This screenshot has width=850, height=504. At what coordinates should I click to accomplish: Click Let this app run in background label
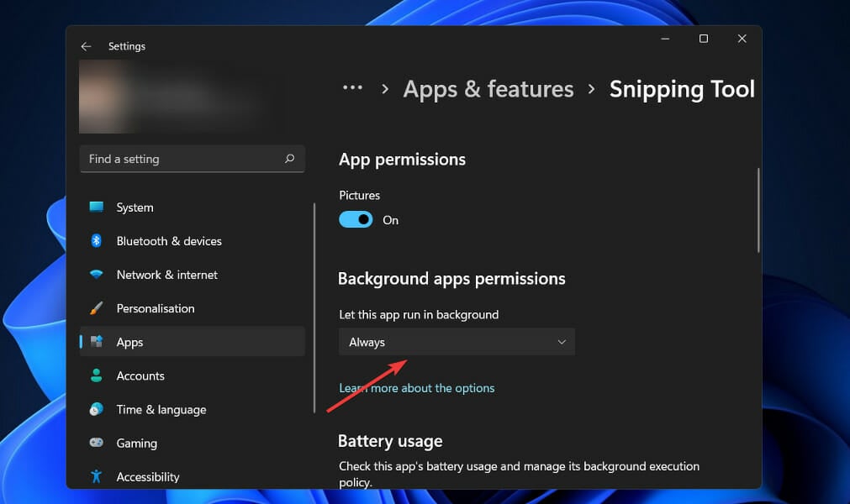pyautogui.click(x=419, y=314)
